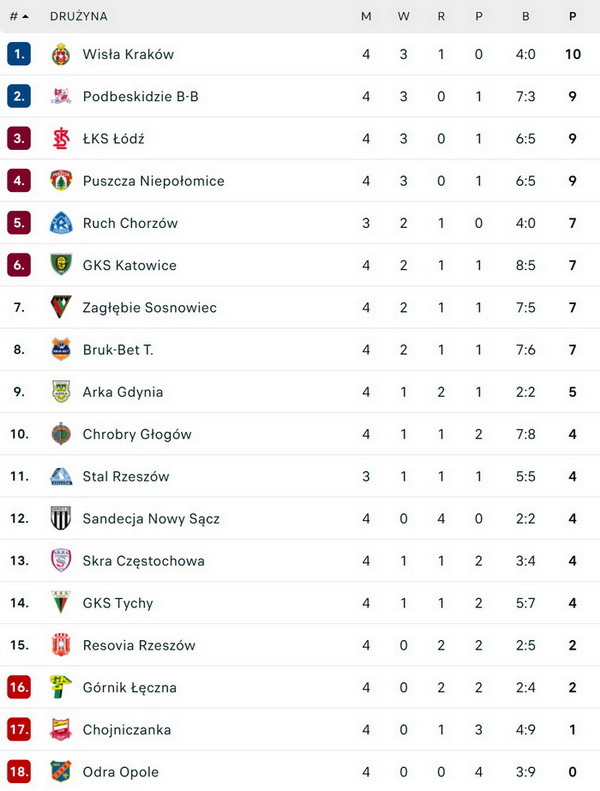Click the Odra Opole team logo
The width and height of the screenshot is (600, 791).
tap(61, 771)
